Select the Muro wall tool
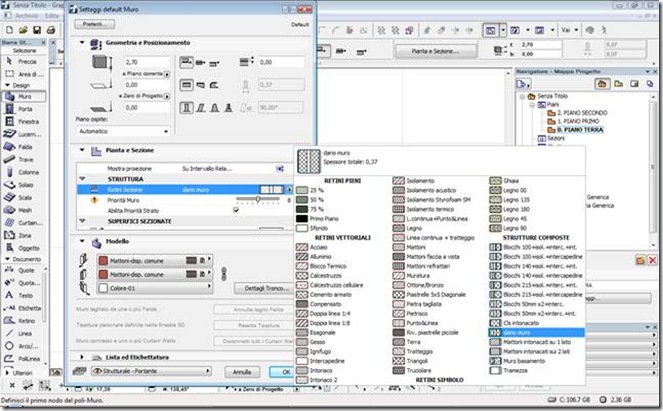663x411 pixels. (x=23, y=96)
